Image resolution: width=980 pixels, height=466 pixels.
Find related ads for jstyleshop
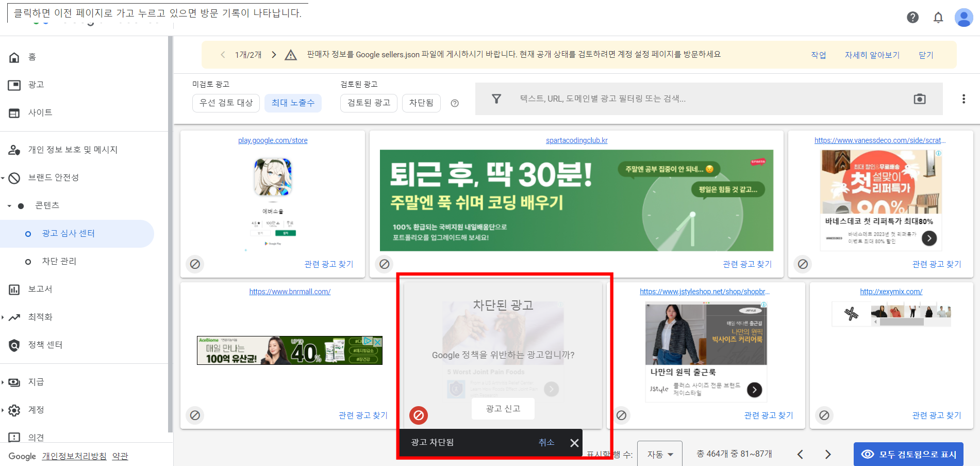769,415
